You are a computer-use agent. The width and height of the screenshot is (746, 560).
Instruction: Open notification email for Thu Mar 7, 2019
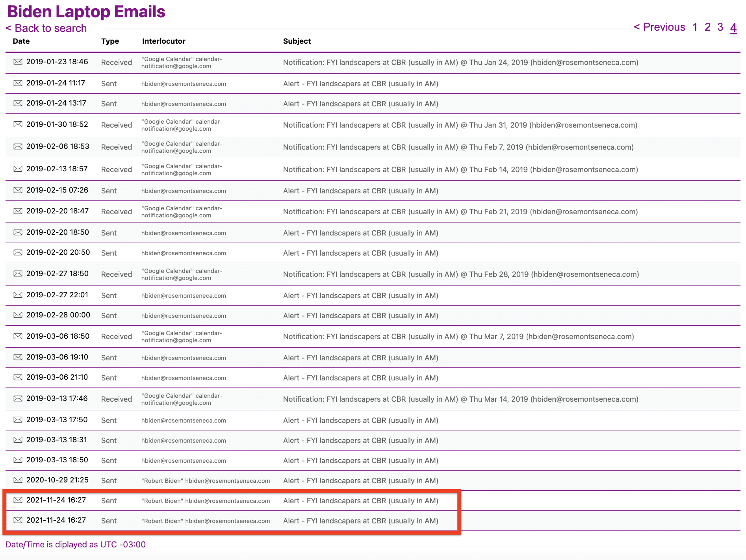coord(458,337)
